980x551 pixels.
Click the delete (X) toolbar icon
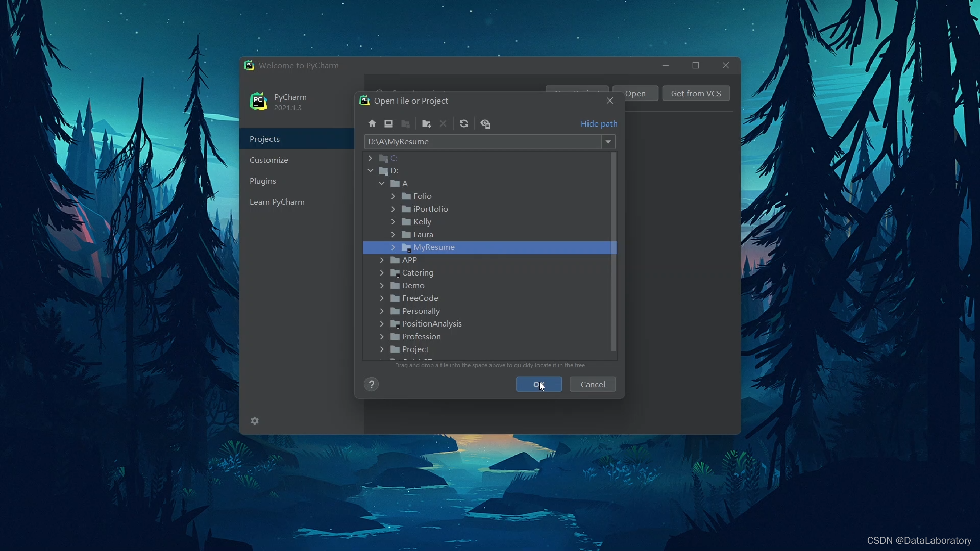[x=443, y=124]
